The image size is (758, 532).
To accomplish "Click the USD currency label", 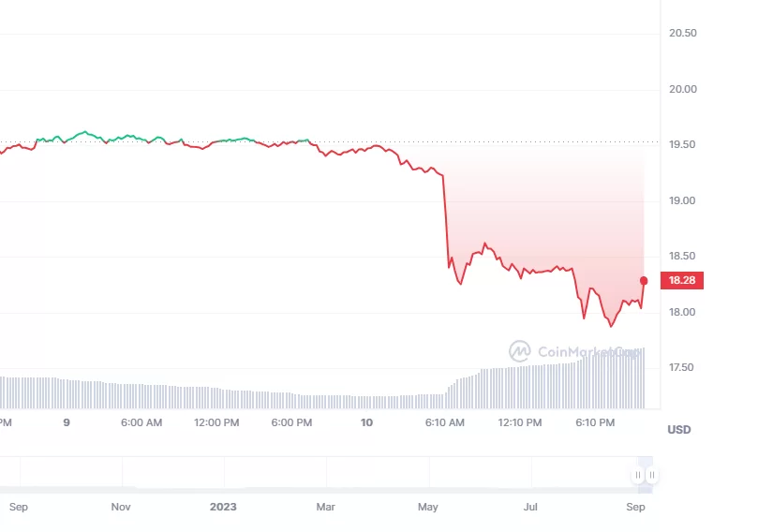I will click(678, 430).
